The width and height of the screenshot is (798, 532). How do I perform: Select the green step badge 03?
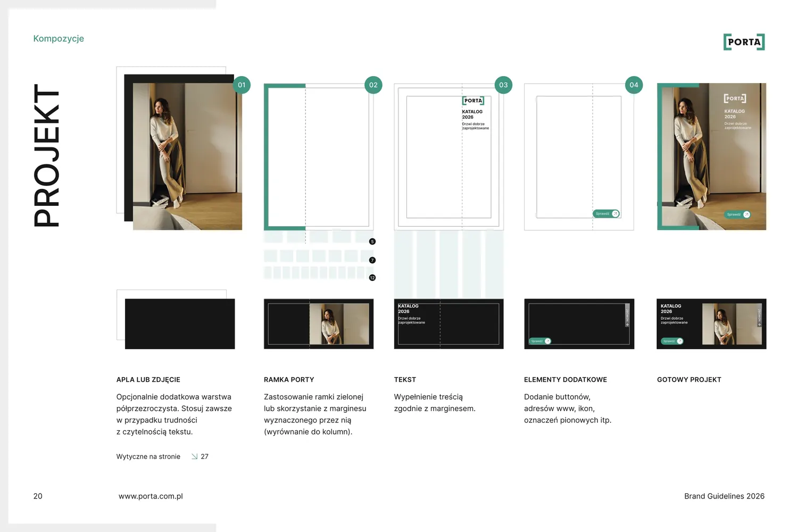click(503, 85)
